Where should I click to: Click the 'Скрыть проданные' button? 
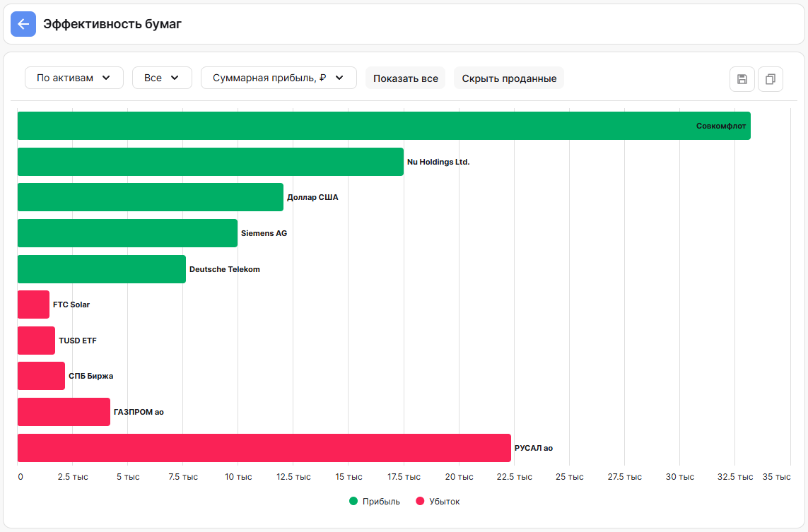point(509,78)
